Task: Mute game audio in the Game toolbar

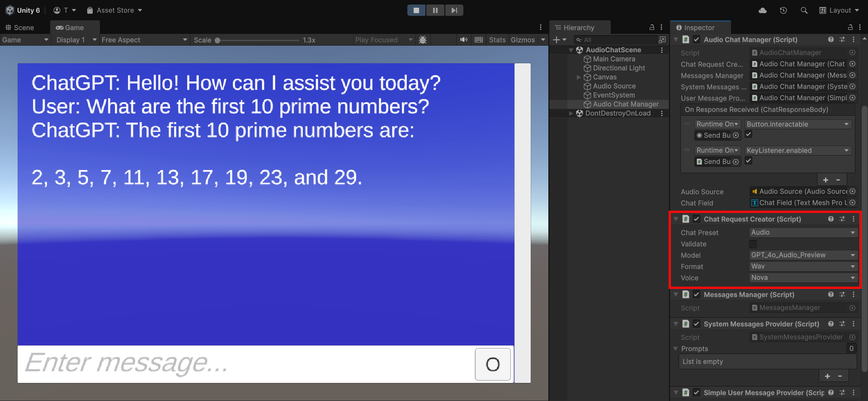Action: click(464, 40)
